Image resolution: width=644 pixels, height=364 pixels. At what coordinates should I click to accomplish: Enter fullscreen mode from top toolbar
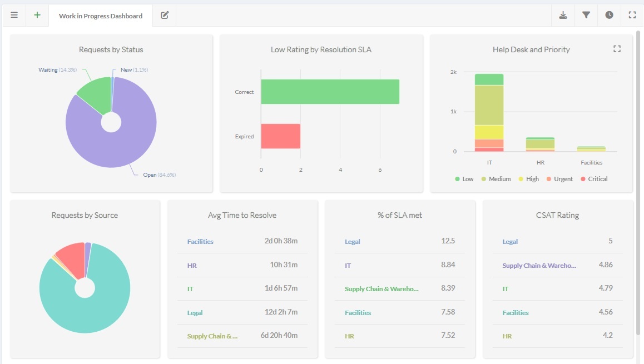(x=632, y=15)
